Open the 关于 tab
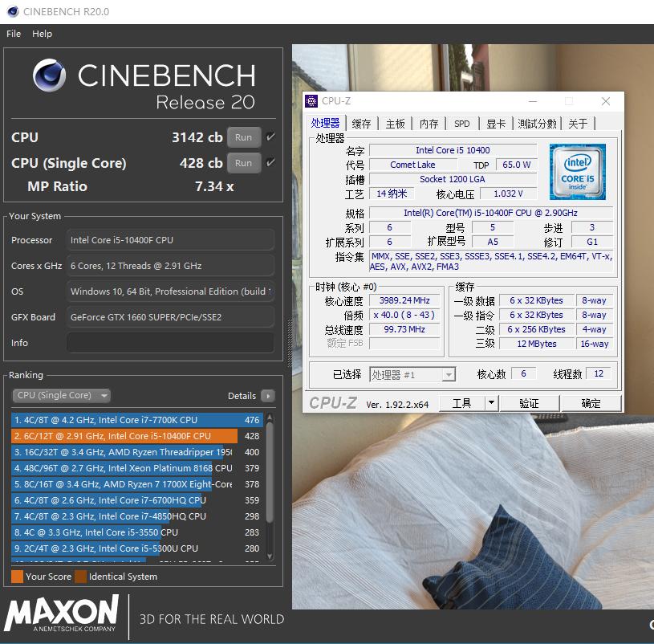 tap(578, 124)
